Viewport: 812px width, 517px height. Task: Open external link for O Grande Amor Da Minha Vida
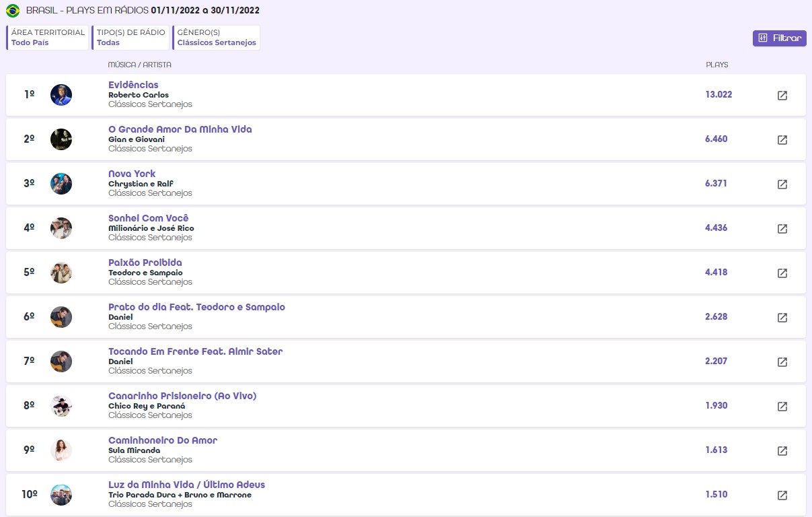(x=782, y=140)
